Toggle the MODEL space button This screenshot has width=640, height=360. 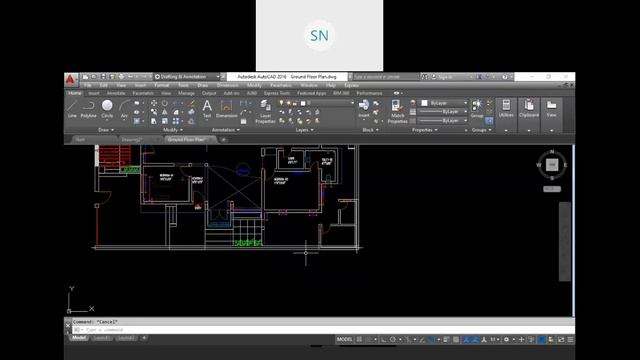click(344, 339)
